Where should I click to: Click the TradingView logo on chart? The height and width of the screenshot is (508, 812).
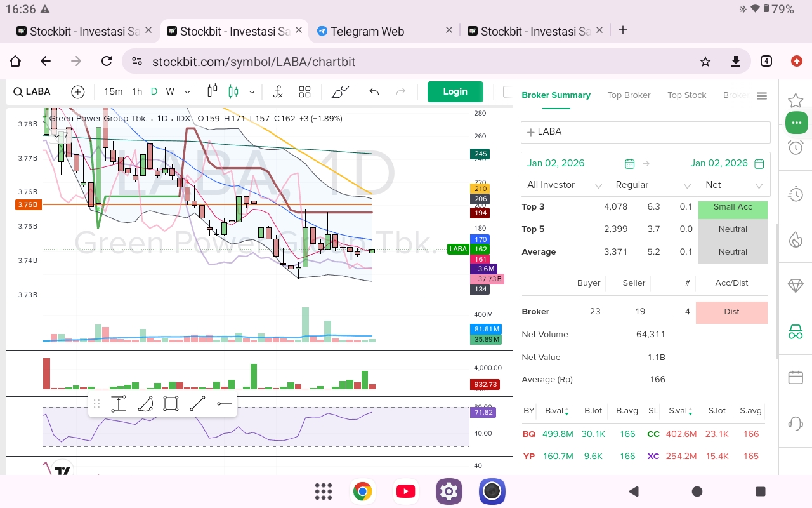[x=62, y=470]
